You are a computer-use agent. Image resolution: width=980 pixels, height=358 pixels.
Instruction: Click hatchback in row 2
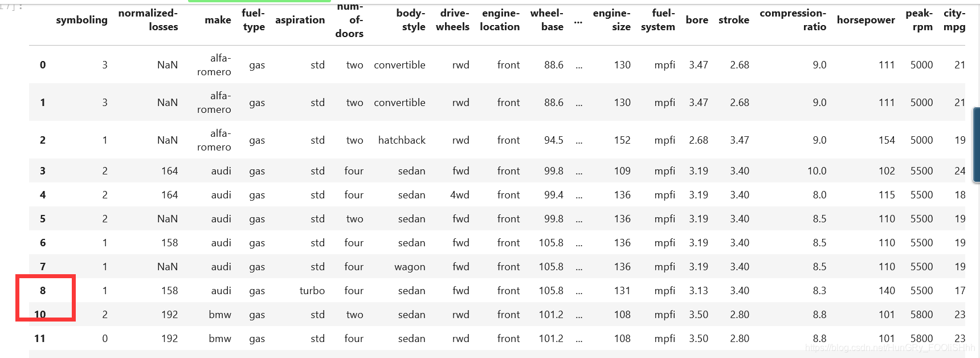[x=402, y=140]
